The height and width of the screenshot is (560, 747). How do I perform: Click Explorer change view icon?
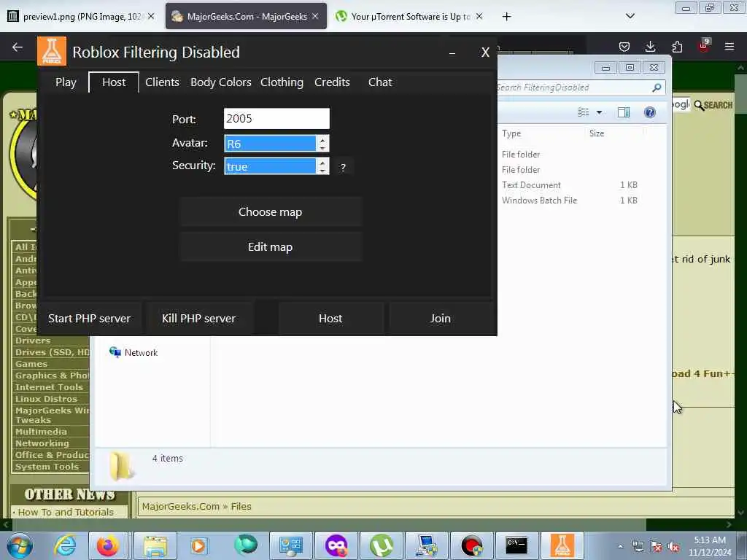(x=583, y=112)
